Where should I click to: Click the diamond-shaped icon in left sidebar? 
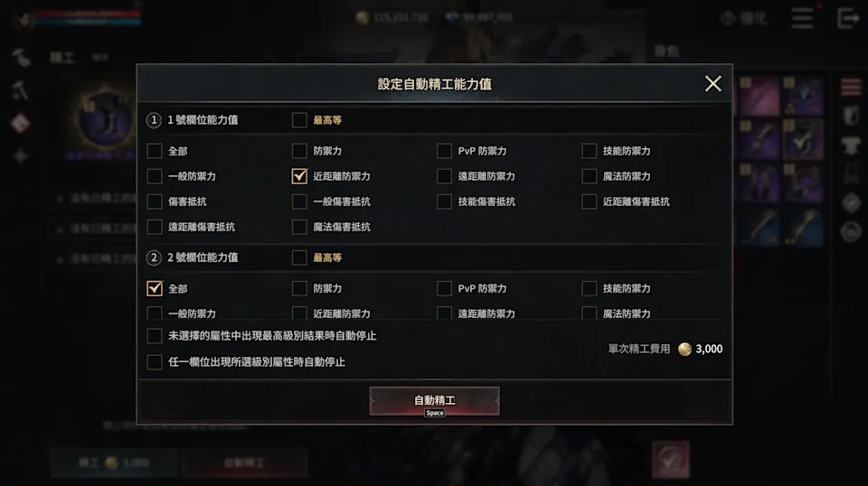click(x=21, y=123)
